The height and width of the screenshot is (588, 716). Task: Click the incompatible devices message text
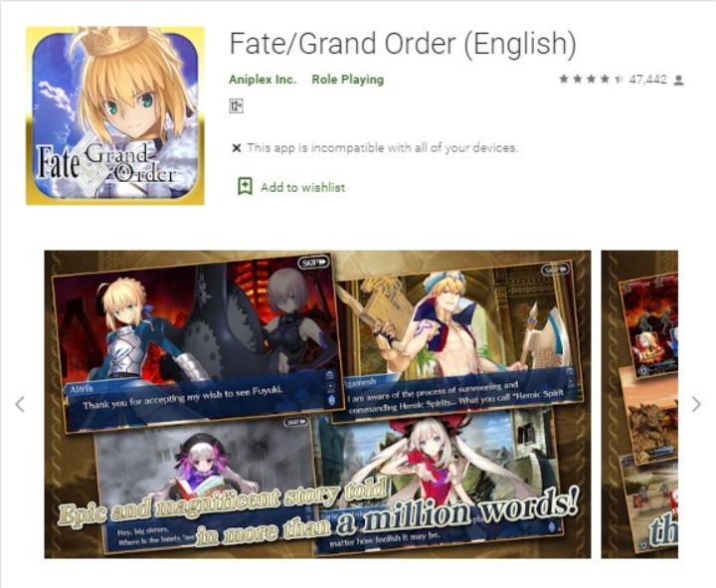[x=383, y=148]
